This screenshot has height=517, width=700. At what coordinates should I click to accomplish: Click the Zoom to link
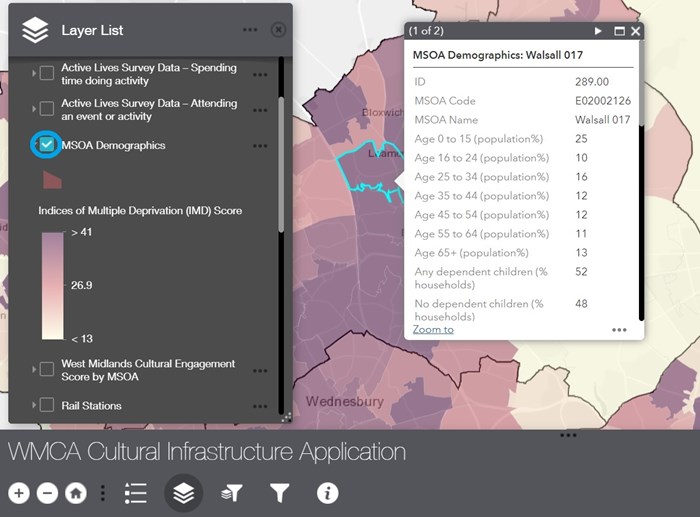click(433, 329)
